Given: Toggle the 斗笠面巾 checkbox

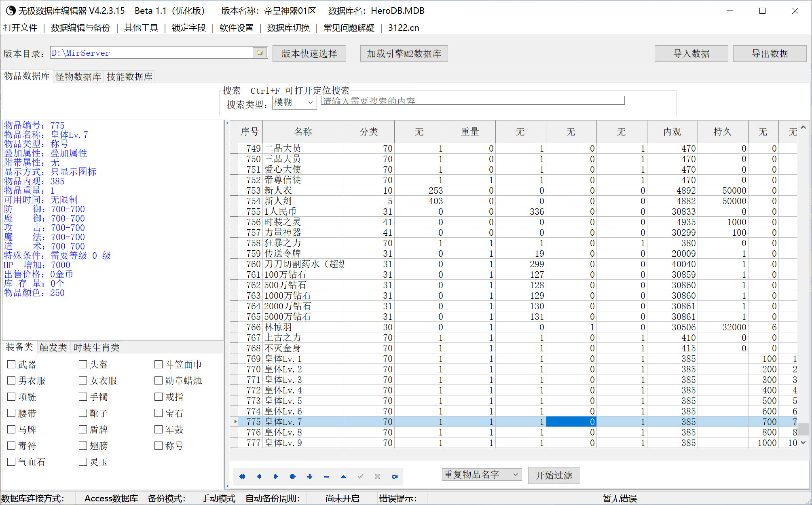Looking at the screenshot, I should pos(159,364).
